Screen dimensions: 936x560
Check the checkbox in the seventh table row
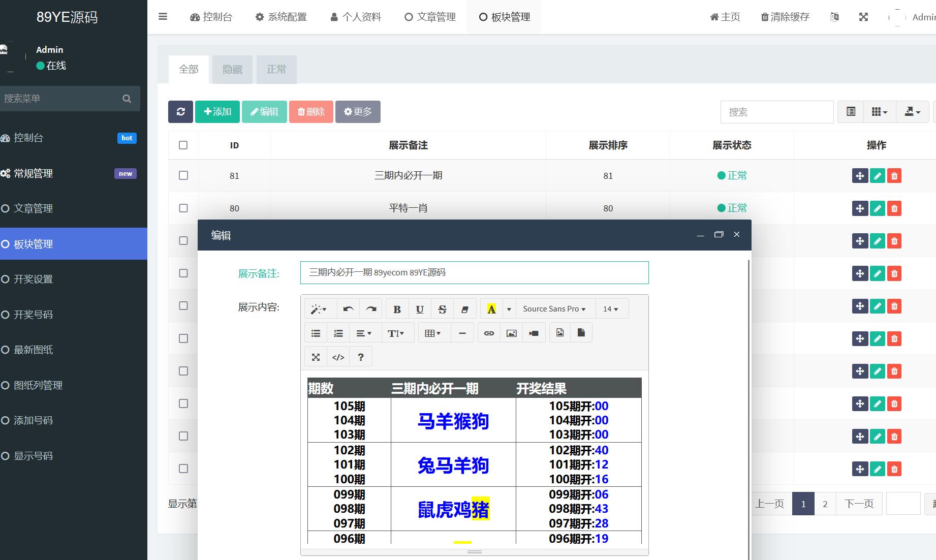tap(183, 371)
